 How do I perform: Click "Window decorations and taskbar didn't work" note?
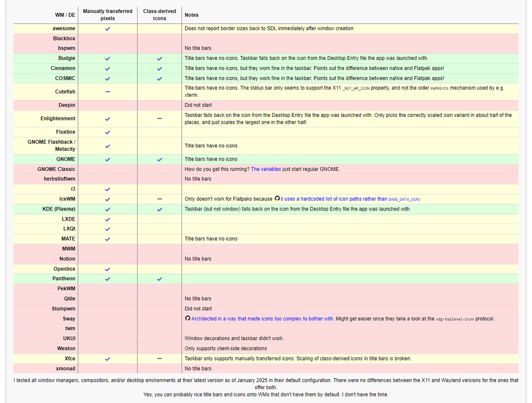234,338
